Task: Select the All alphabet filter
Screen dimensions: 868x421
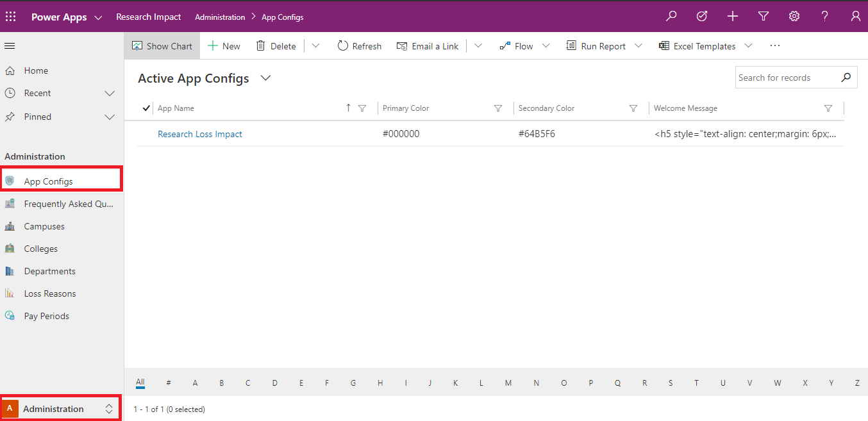Action: [140, 383]
